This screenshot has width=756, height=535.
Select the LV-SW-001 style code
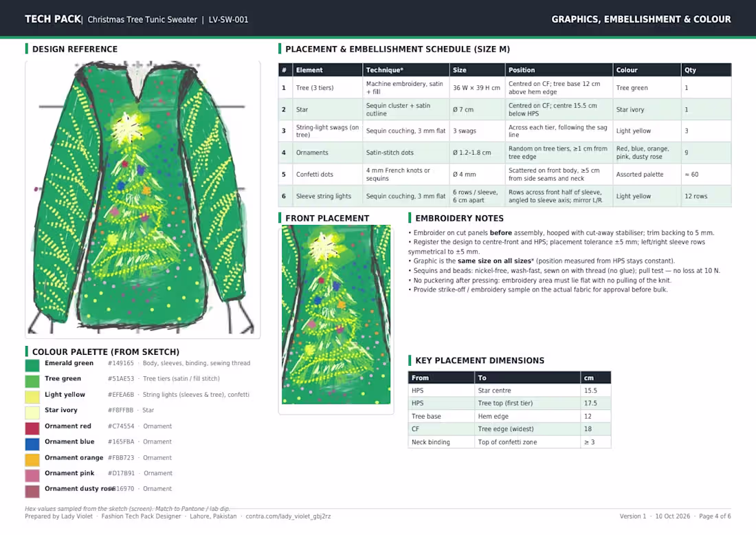click(x=229, y=20)
